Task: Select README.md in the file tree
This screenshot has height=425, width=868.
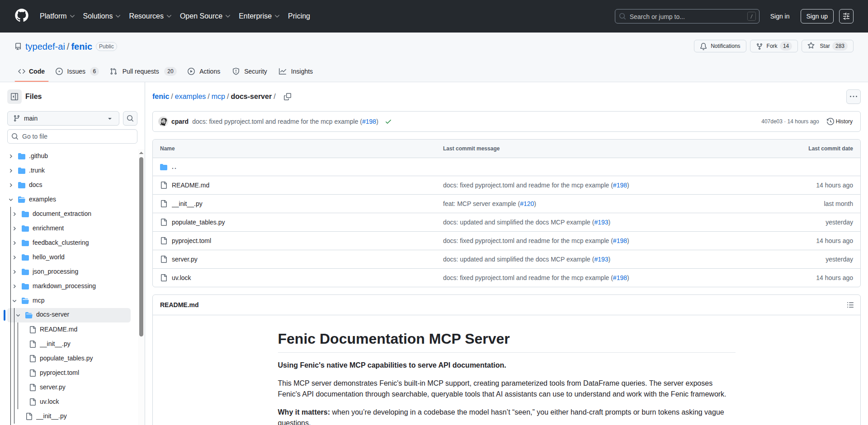Action: [59, 329]
